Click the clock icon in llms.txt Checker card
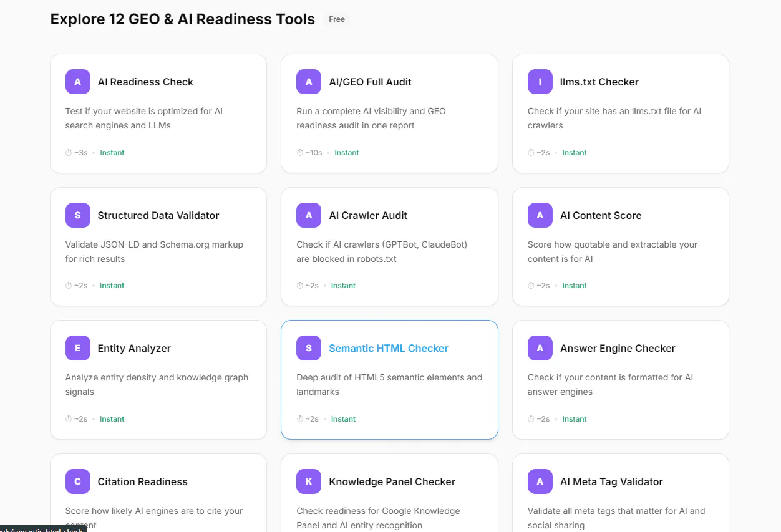Screen dimensions: 781x532 [x=531, y=153]
